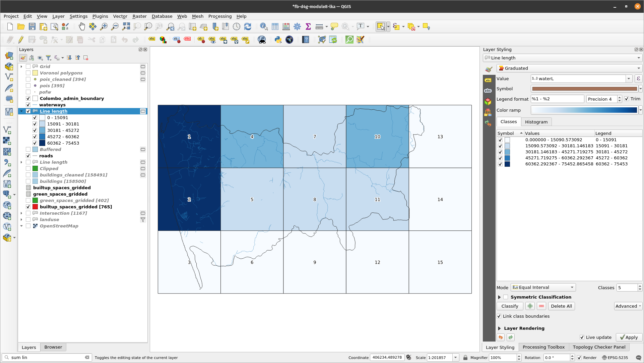Click the brown Symbol color bar
Screen dimensions: 644x363
coord(584,89)
